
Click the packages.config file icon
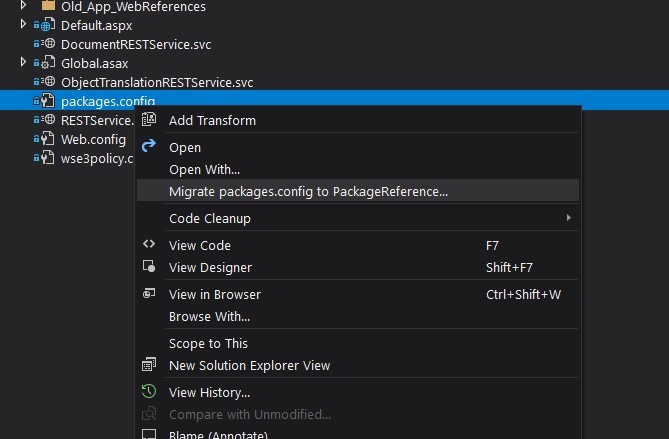pyautogui.click(x=48, y=101)
